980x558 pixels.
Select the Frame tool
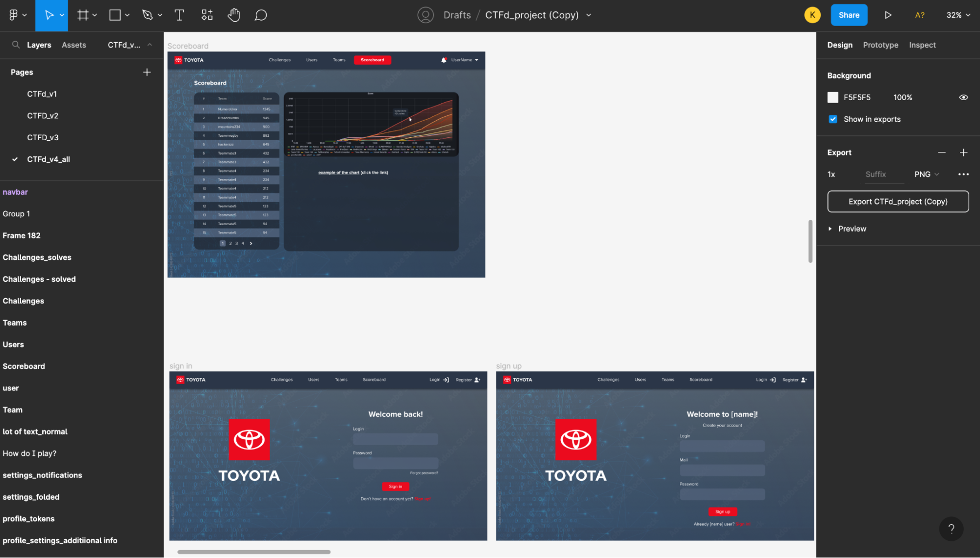[83, 15]
